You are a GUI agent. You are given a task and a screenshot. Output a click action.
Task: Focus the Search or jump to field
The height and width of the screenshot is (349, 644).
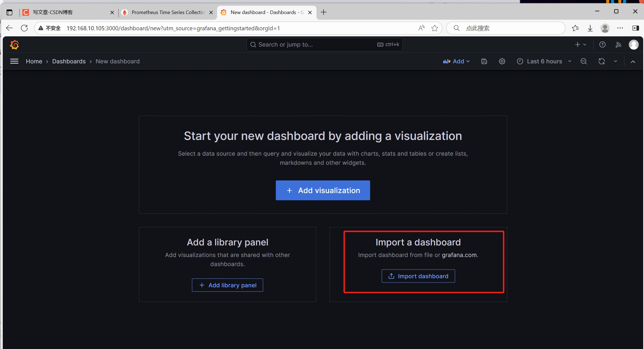[324, 45]
